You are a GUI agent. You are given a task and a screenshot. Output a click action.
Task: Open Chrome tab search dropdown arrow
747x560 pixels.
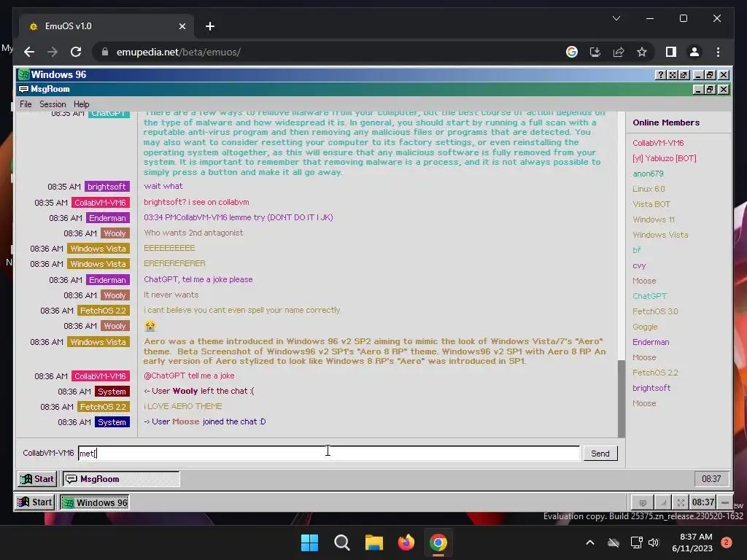(616, 18)
